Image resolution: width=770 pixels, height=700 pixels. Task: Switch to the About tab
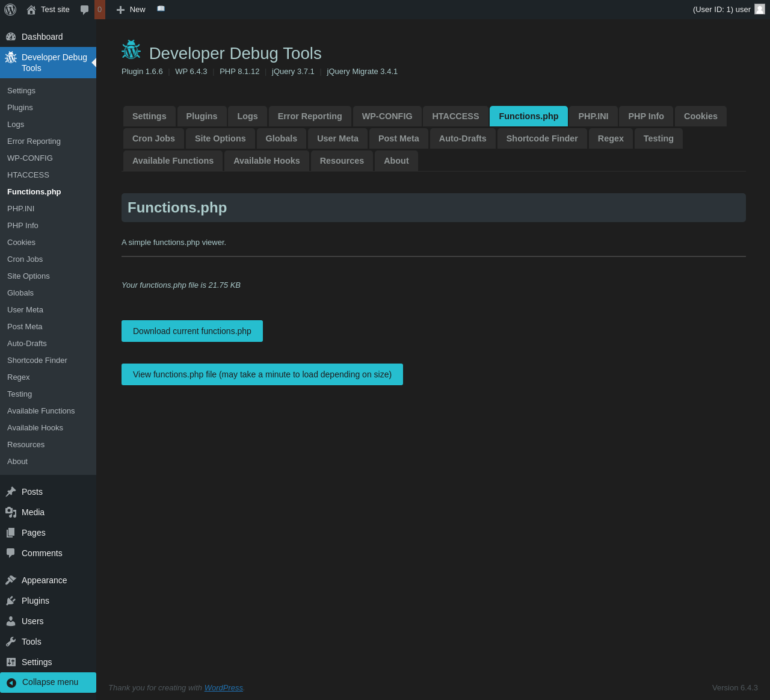[396, 161]
